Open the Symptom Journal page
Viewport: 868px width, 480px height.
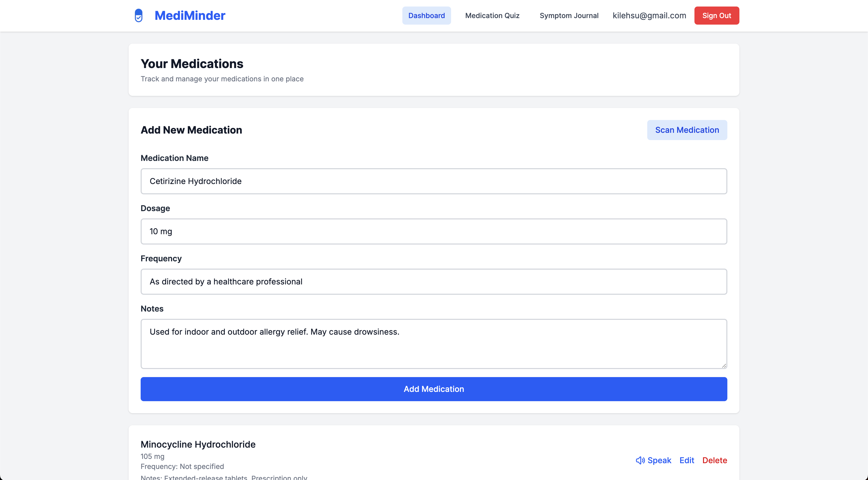pos(569,16)
